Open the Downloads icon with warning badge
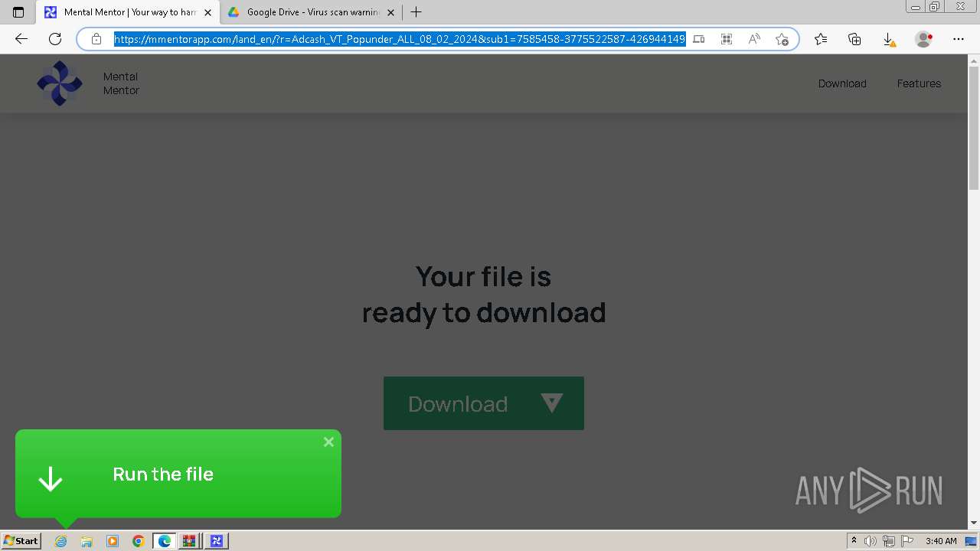The image size is (980, 551). tap(889, 39)
